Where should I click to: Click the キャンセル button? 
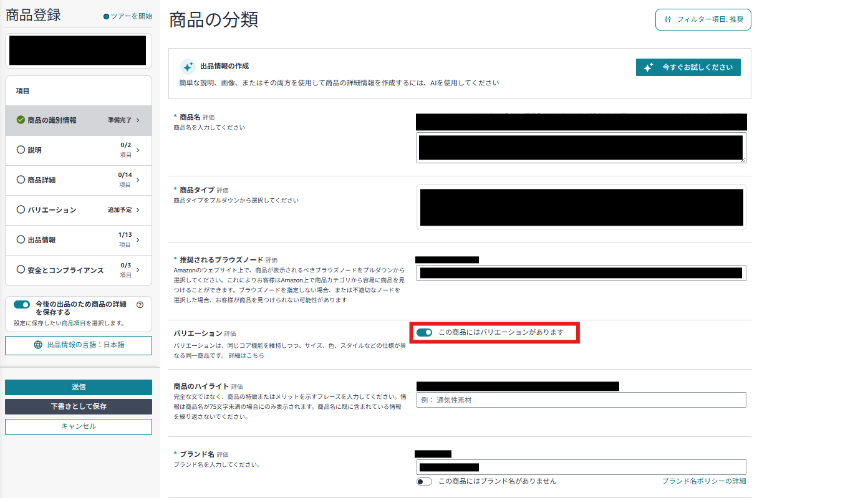coord(79,426)
